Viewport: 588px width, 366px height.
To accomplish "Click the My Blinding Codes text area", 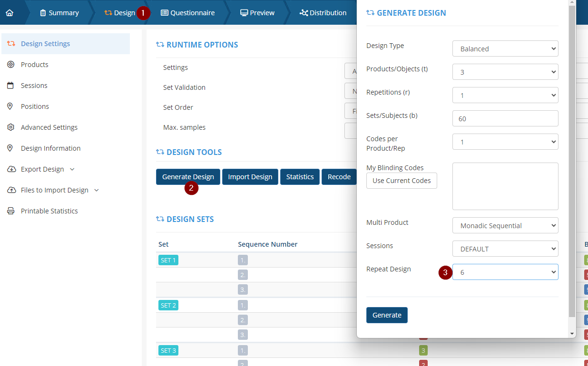I will click(x=505, y=186).
